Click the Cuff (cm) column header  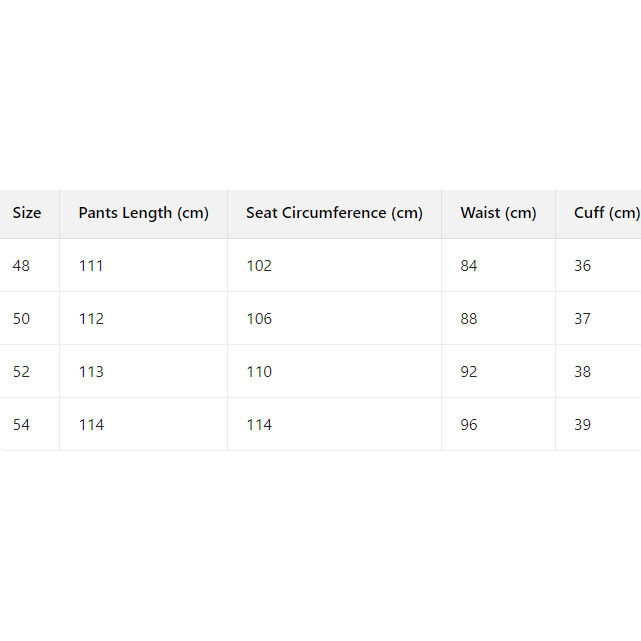tap(606, 213)
